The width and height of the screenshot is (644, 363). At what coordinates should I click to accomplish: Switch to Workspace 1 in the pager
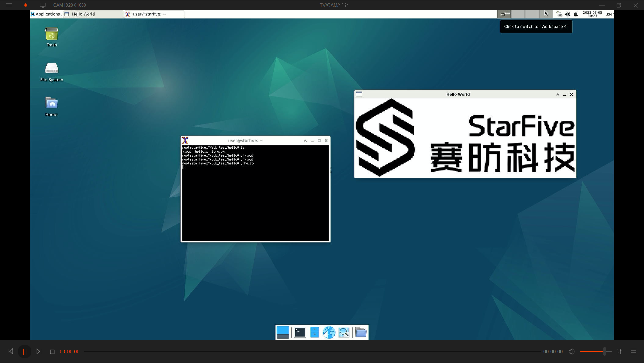(504, 14)
